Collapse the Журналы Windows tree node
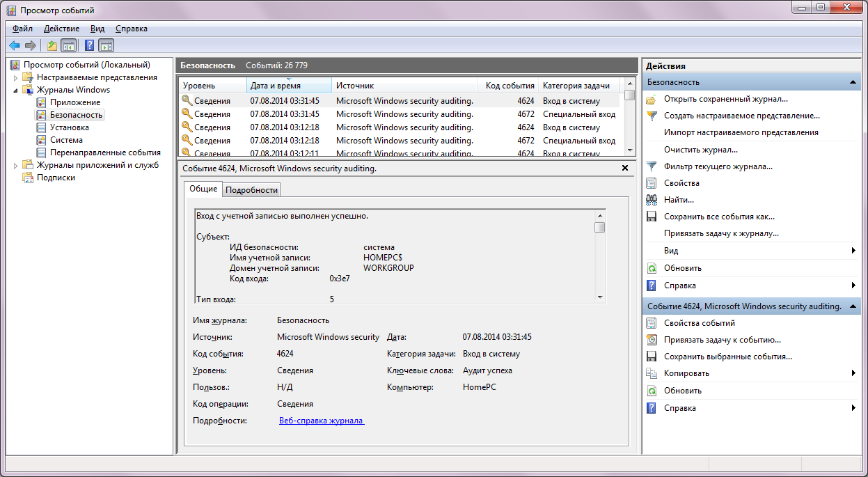 (x=15, y=90)
